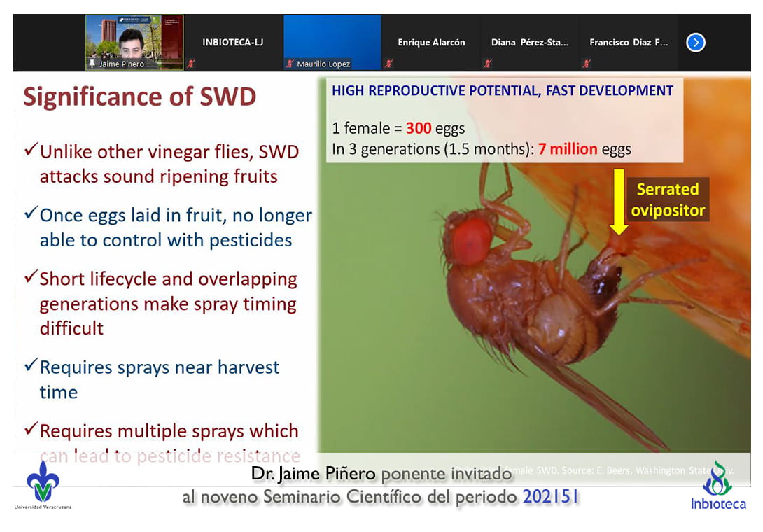Show more participants with the blue arrow
This screenshot has height=532, width=763.
[x=695, y=43]
